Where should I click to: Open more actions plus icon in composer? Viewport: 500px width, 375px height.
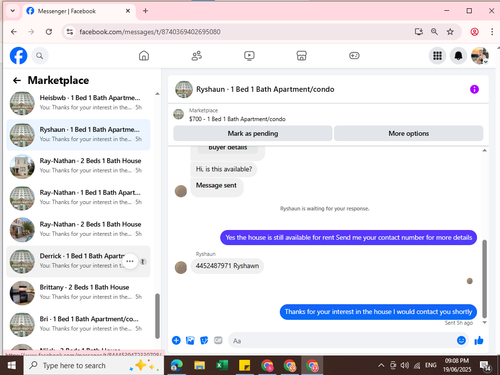[176, 340]
